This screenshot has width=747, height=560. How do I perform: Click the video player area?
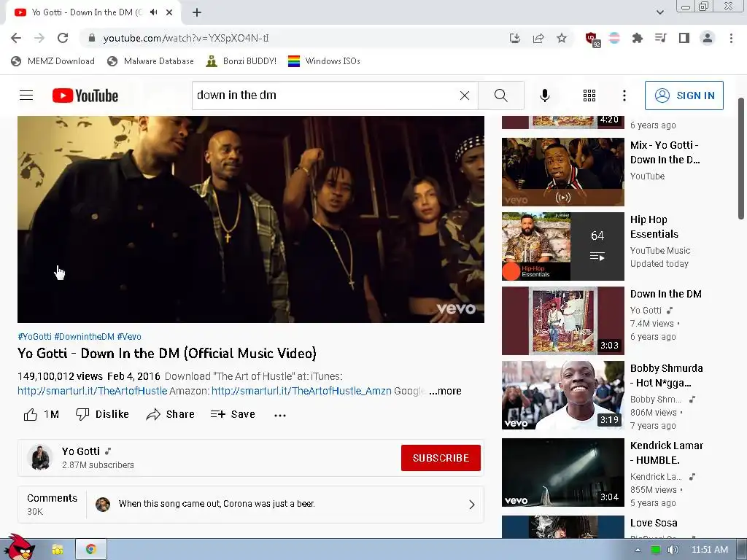click(251, 219)
